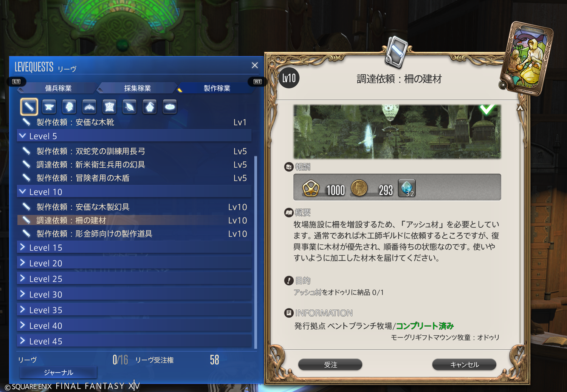
Task: Select the Weaver needle class icon
Action: [130, 106]
